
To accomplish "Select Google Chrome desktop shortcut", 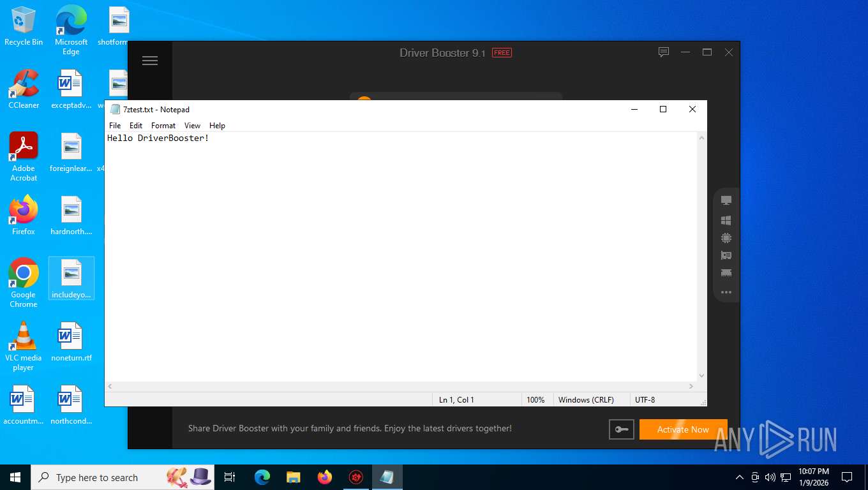I will 24,283.
